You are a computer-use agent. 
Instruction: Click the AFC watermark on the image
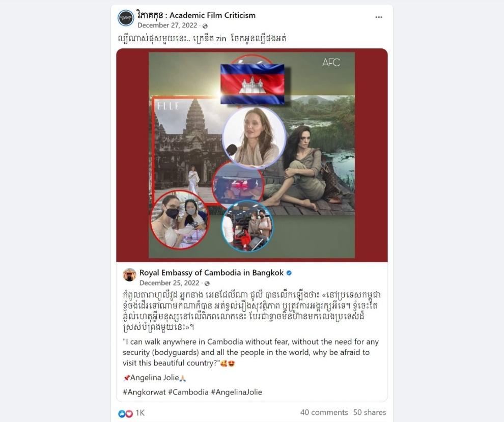(x=331, y=62)
